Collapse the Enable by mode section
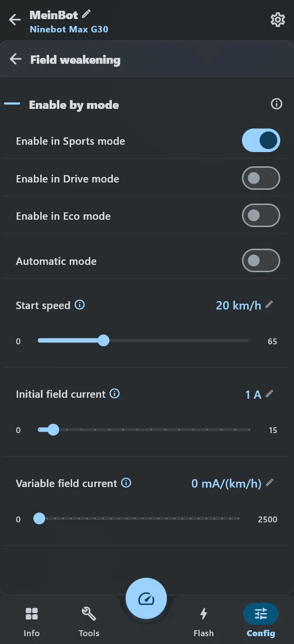Image resolution: width=294 pixels, height=644 pixels. click(x=12, y=104)
